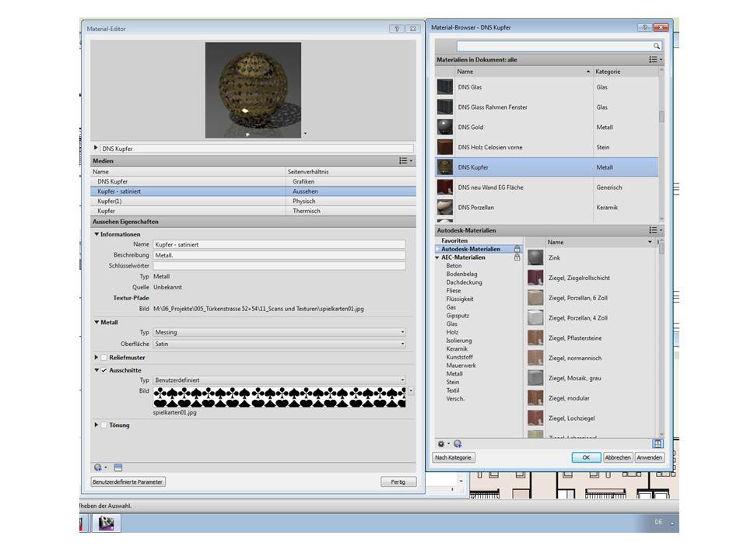Click the help button in Material-Editor title bar
The width and height of the screenshot is (747, 560).
396,29
